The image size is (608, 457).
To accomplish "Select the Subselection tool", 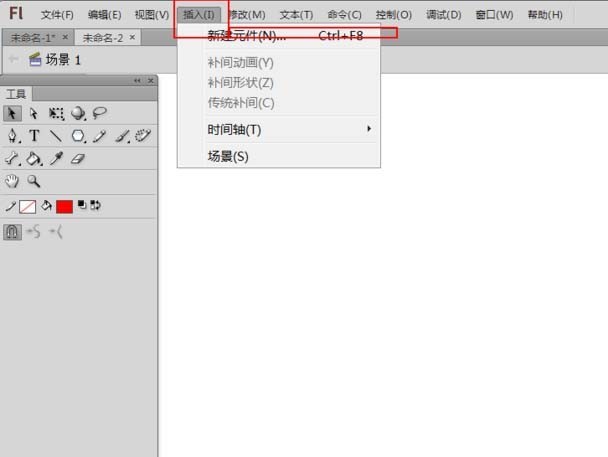I will click(x=34, y=114).
